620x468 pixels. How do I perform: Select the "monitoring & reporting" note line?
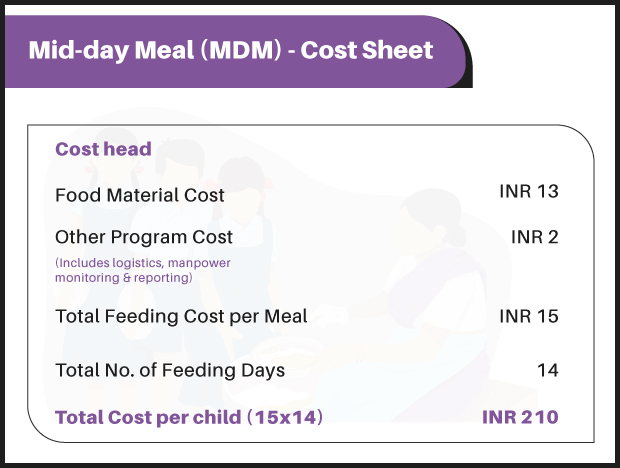[x=123, y=277]
